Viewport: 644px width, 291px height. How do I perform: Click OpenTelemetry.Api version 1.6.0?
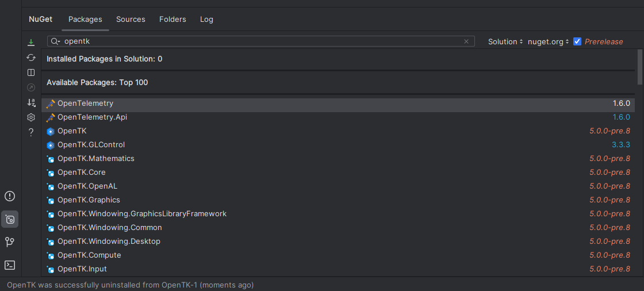point(622,117)
